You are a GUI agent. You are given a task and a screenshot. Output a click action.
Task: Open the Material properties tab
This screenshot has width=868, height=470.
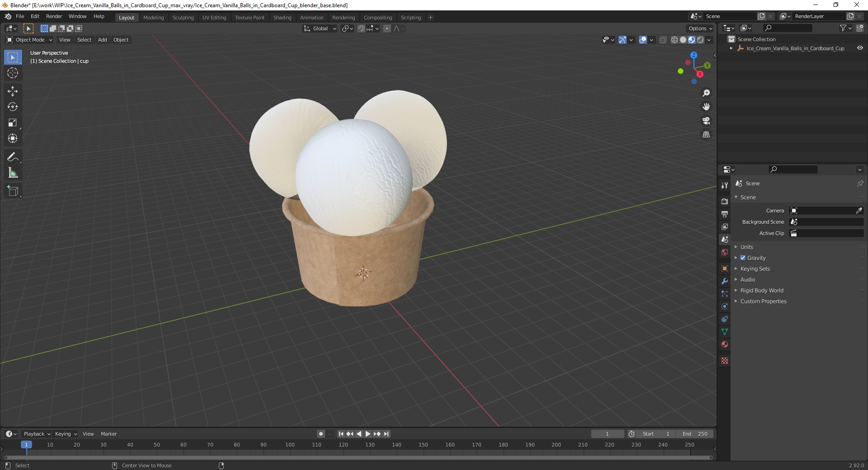tap(725, 344)
